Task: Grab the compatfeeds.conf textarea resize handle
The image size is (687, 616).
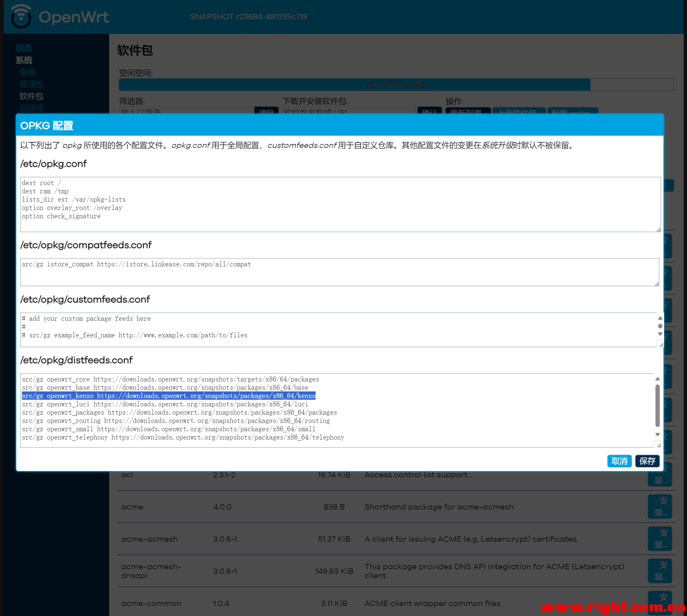Action: coord(657,284)
